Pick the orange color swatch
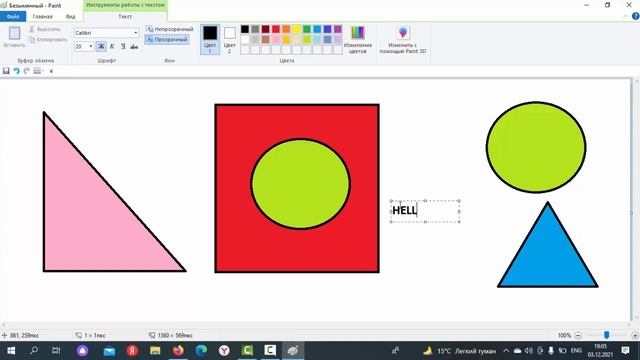 [286, 29]
